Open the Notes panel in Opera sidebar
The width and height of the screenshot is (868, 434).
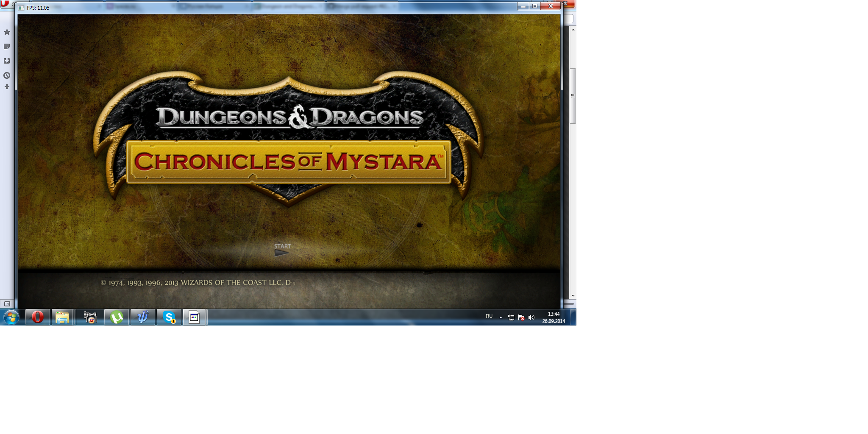[x=7, y=47]
